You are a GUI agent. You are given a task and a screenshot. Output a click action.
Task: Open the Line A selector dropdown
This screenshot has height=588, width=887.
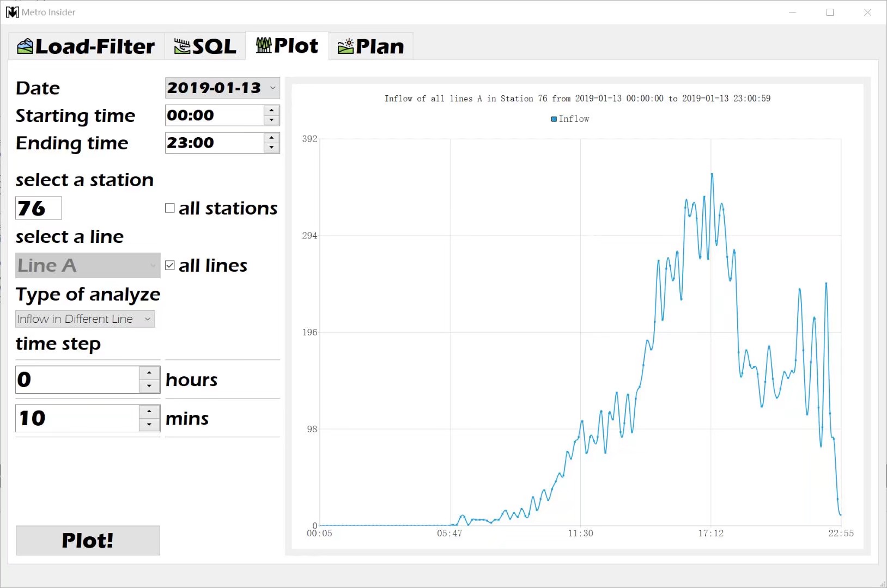coord(88,266)
